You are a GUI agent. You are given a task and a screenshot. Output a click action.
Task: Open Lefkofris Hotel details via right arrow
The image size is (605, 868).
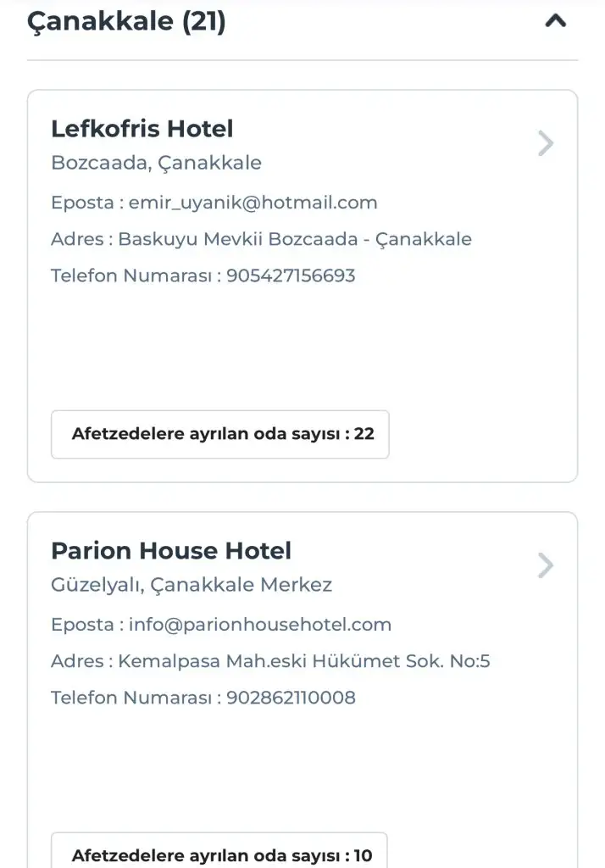tap(546, 144)
